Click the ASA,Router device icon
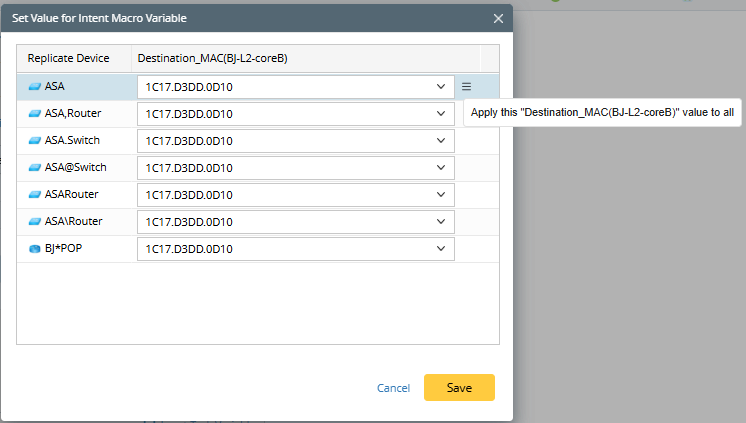The image size is (746, 423). pos(35,114)
